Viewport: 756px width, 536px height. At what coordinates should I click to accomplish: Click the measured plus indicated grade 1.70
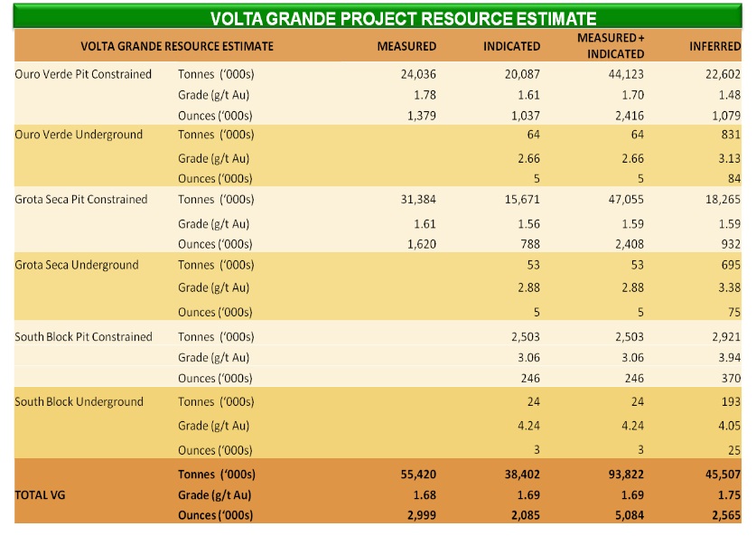[632, 95]
